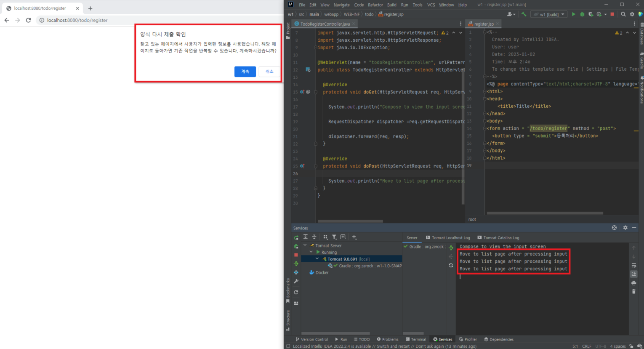Add a service with the plus icon

(x=354, y=237)
